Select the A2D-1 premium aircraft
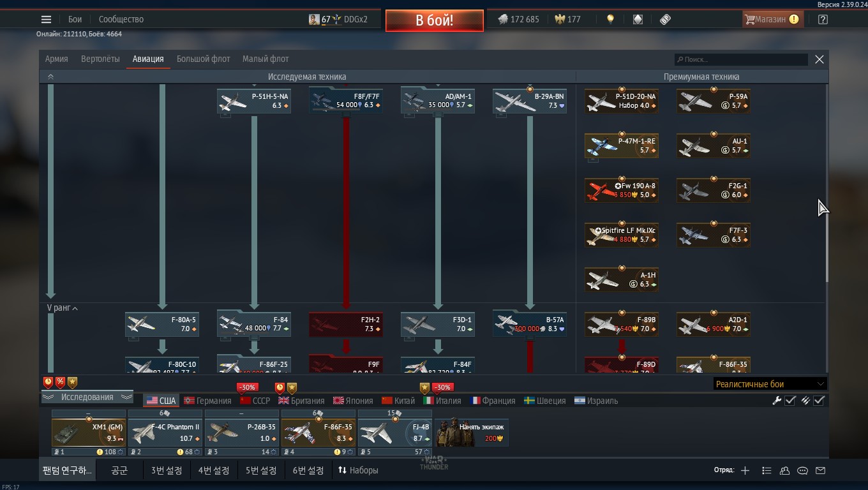Image resolution: width=868 pixels, height=490 pixels. click(714, 324)
